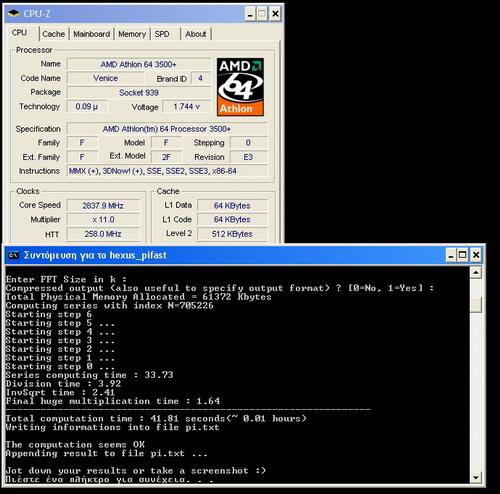The image size is (500, 494).
Task: Close the hexus_pifast console window
Action: (x=476, y=255)
